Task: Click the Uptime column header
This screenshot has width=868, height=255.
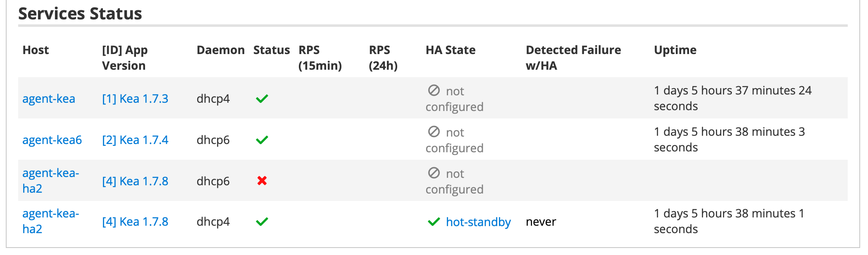Action: tap(675, 50)
